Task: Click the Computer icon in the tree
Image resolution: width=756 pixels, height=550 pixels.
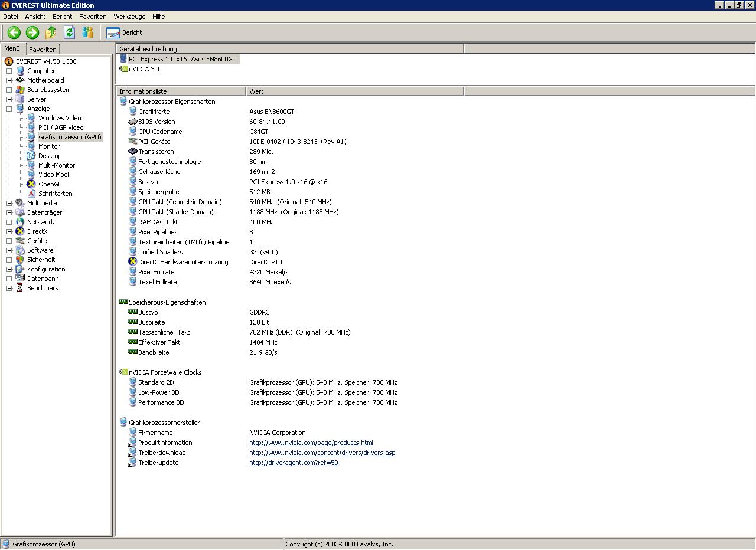Action: [20, 71]
